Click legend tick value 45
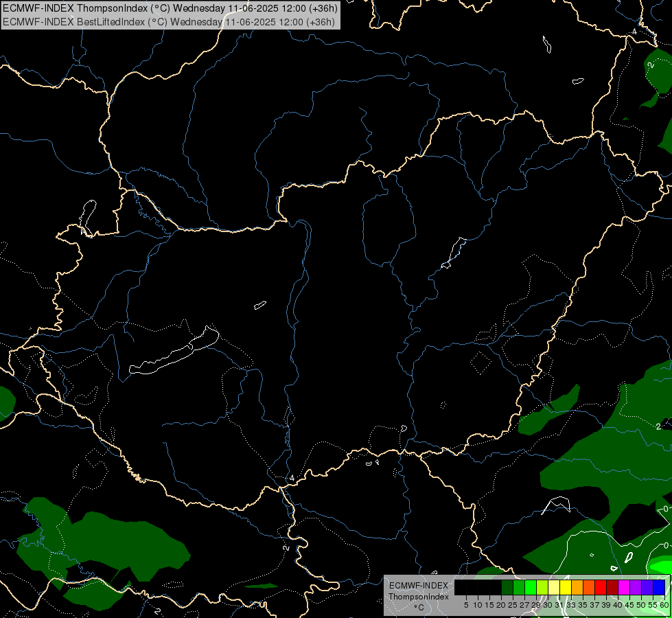This screenshot has width=672, height=618. pos(629,605)
